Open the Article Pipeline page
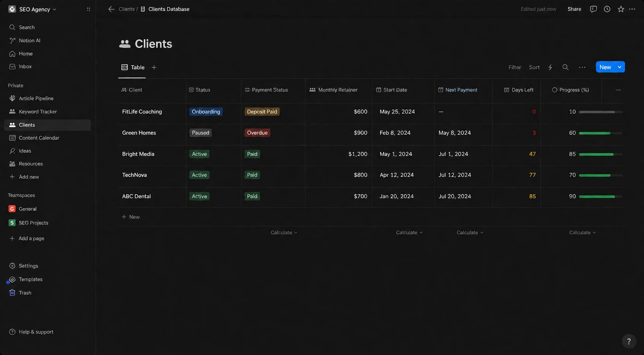The image size is (644, 355). point(47,98)
